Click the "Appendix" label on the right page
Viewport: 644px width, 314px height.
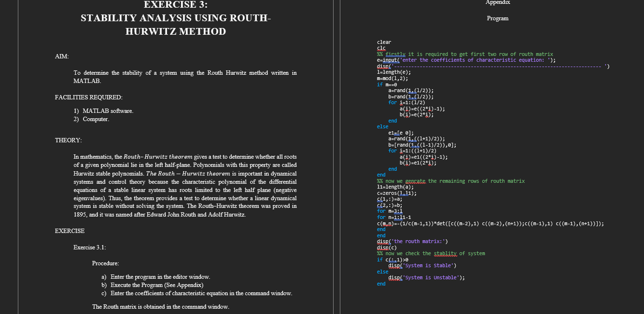[x=498, y=2]
